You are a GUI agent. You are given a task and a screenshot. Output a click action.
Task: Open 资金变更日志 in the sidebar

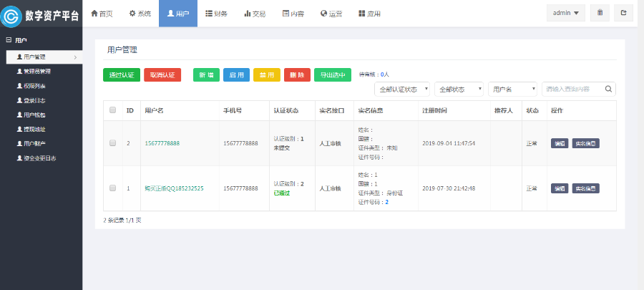click(39, 158)
